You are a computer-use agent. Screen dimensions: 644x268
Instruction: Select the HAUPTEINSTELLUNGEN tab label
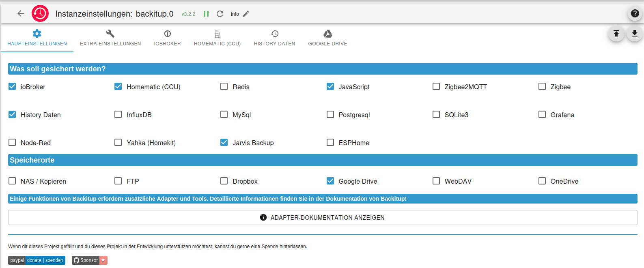pyautogui.click(x=37, y=44)
